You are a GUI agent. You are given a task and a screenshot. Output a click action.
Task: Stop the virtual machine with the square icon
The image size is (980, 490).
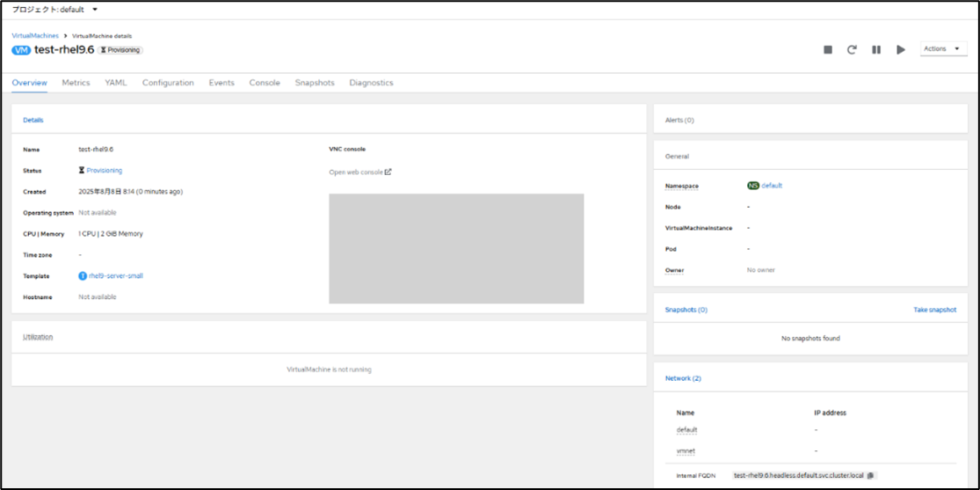pos(828,50)
